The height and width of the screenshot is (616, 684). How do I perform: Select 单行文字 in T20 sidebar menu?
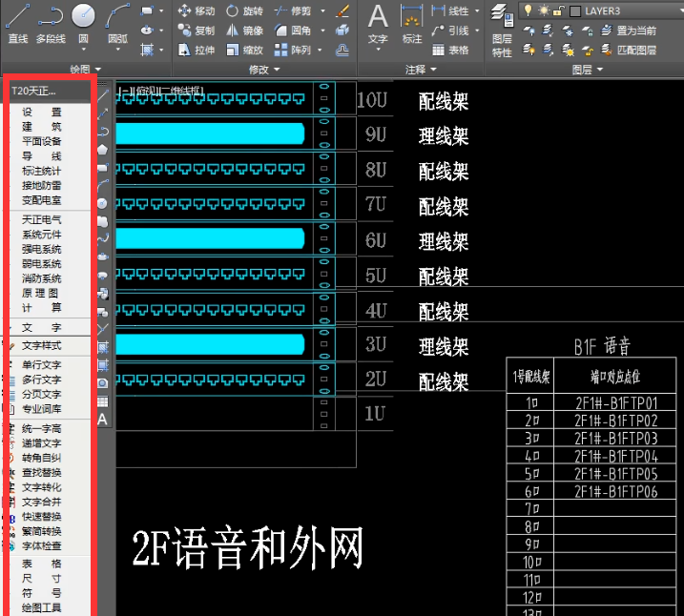click(x=41, y=365)
